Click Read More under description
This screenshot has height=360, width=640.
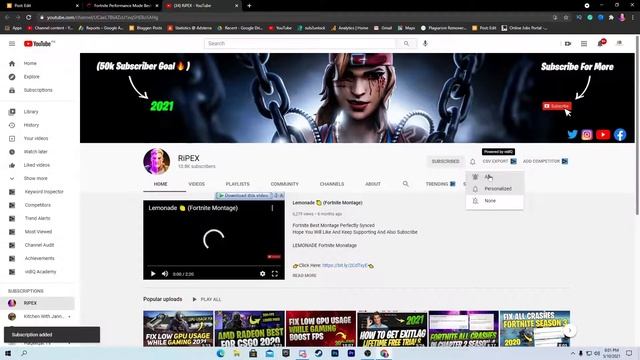click(x=304, y=276)
